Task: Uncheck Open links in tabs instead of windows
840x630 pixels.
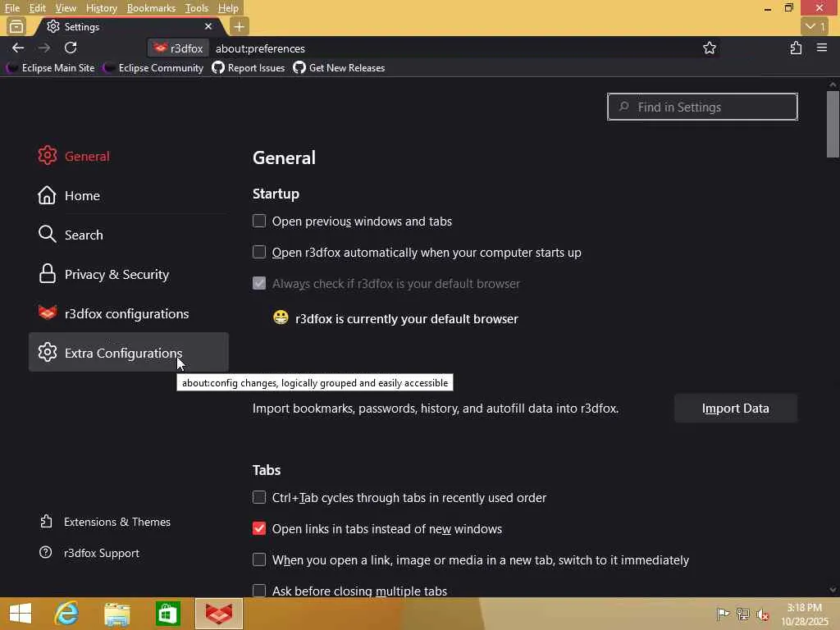Action: [258, 528]
